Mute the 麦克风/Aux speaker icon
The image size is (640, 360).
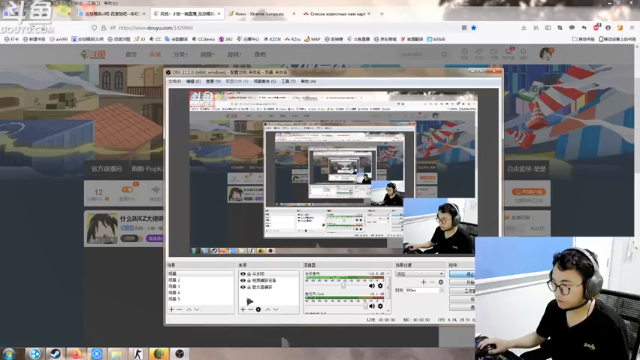pos(372,306)
